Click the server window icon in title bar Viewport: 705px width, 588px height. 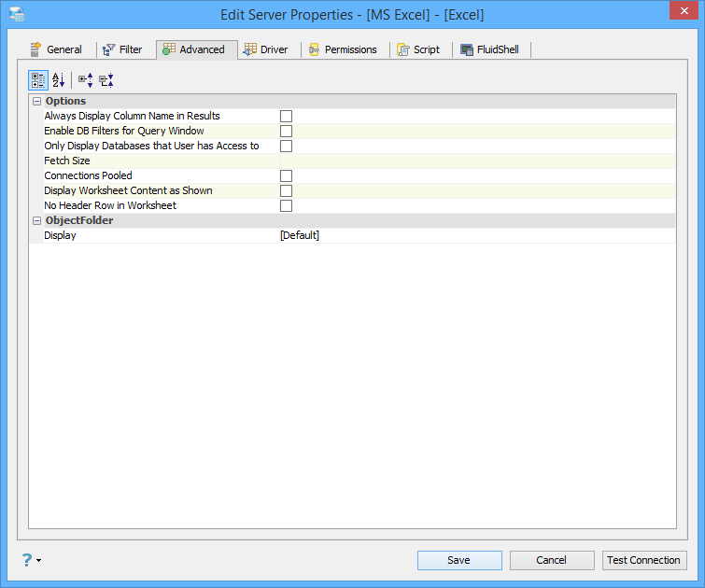click(x=17, y=14)
